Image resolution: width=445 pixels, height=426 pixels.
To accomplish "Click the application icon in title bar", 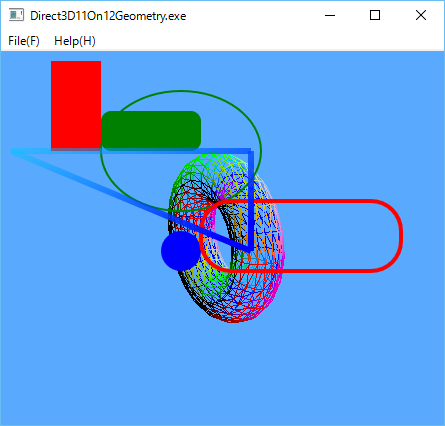I will 16,15.
